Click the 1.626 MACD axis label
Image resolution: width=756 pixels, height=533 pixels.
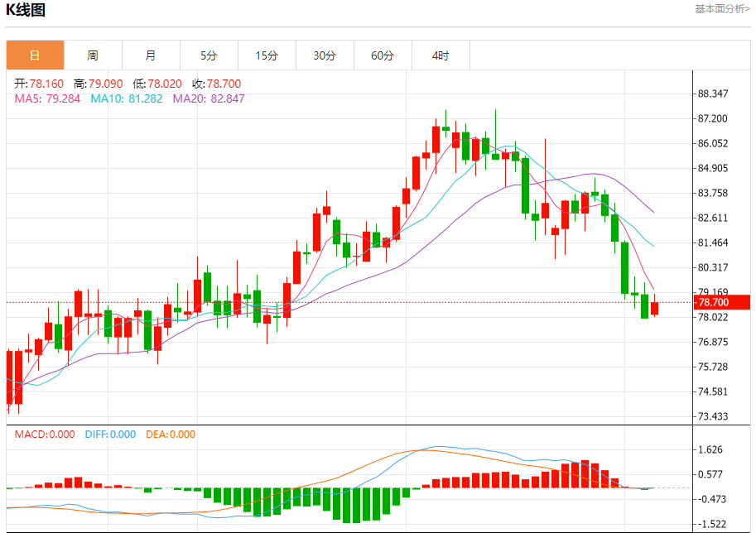[710, 449]
